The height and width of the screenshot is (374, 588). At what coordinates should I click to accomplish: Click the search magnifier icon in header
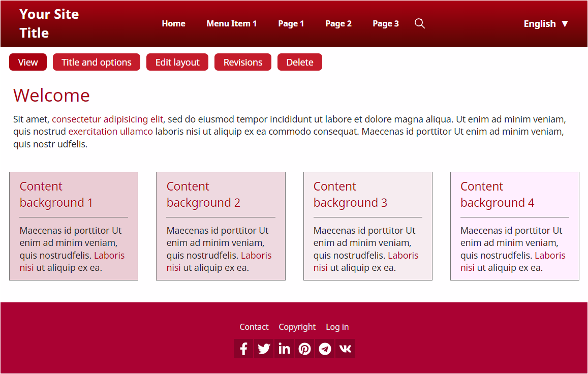tap(419, 23)
